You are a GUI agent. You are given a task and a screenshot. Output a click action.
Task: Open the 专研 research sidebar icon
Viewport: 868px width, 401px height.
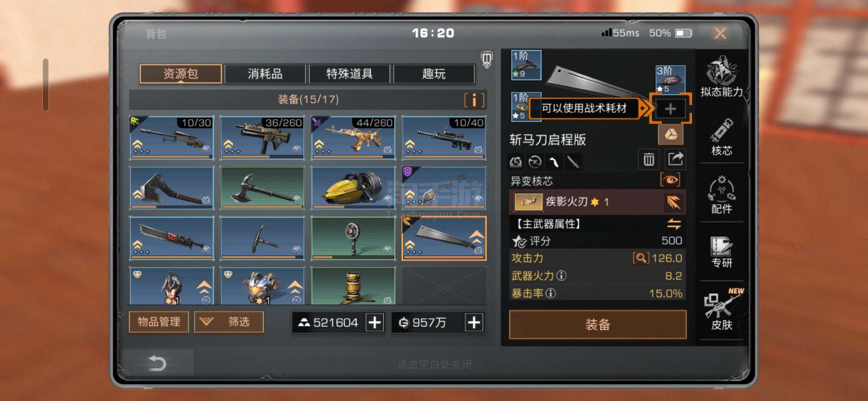click(x=721, y=252)
